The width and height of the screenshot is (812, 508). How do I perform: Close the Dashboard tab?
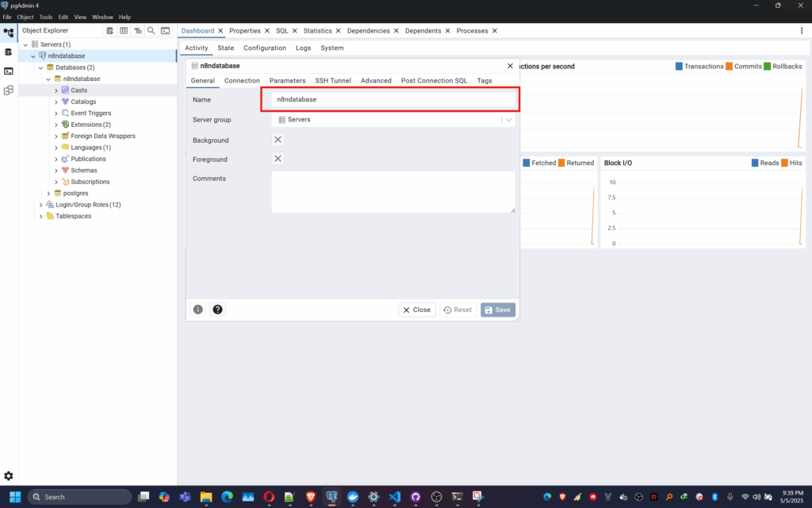click(x=220, y=31)
